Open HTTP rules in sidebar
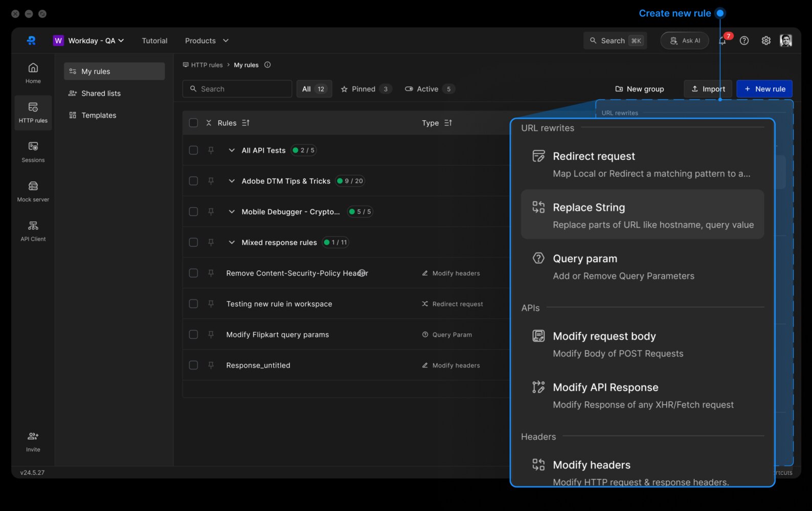 pyautogui.click(x=33, y=112)
